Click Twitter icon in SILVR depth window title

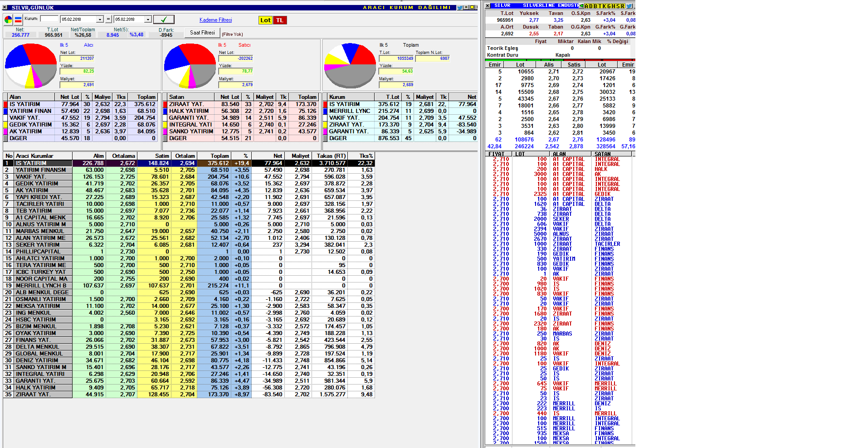click(x=629, y=6)
